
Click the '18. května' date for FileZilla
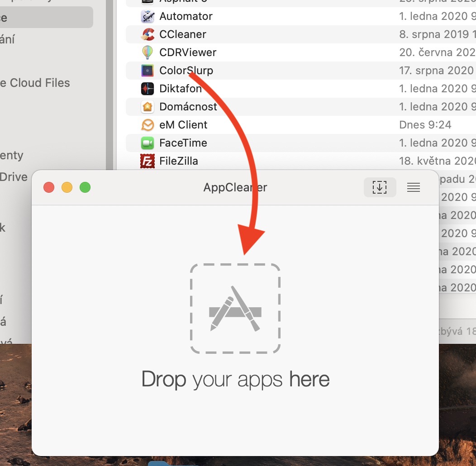(438, 161)
